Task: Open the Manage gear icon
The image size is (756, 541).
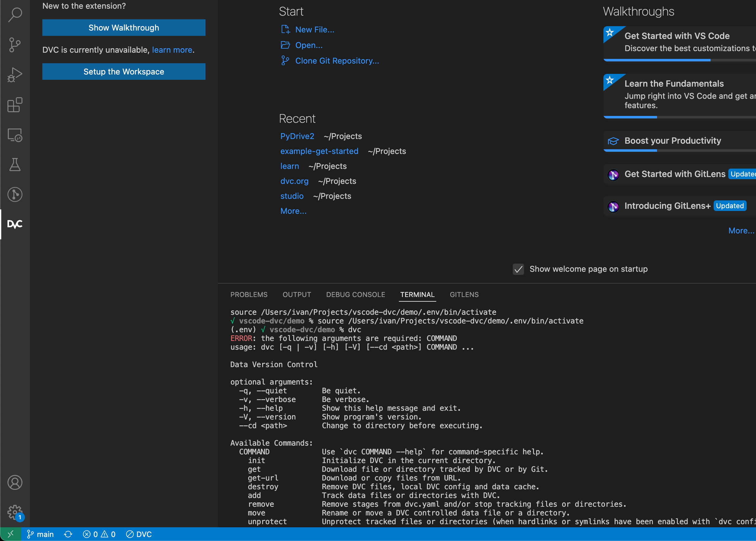Action: (x=15, y=512)
